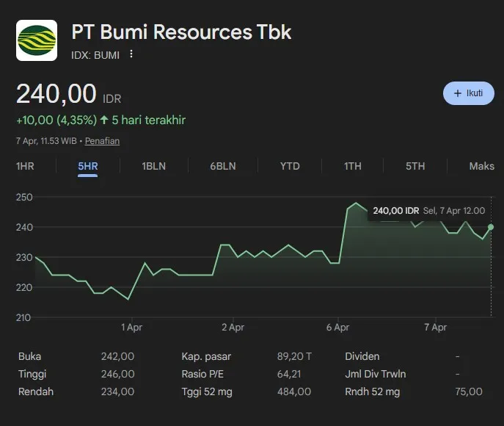Click the Rendah label
This screenshot has height=426, width=504.
point(36,391)
